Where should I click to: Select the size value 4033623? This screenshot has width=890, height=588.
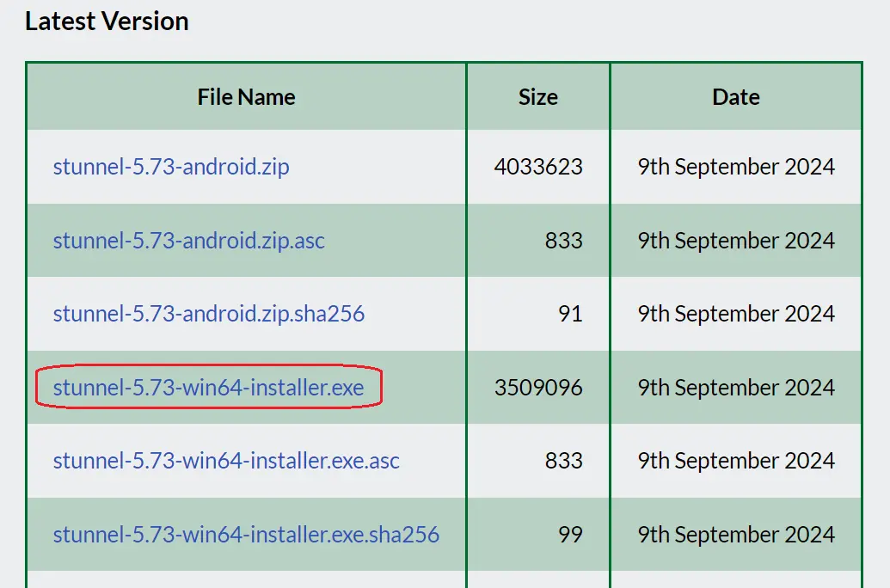(538, 167)
